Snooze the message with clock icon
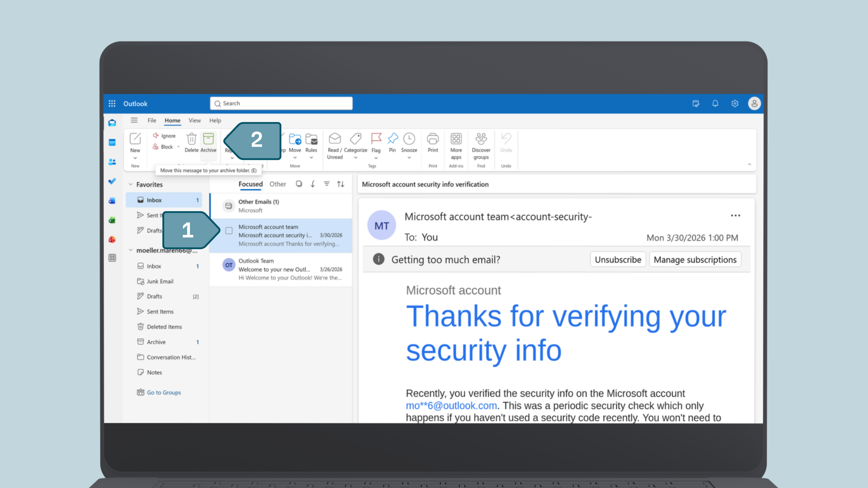This screenshot has width=868, height=488. coord(409,139)
